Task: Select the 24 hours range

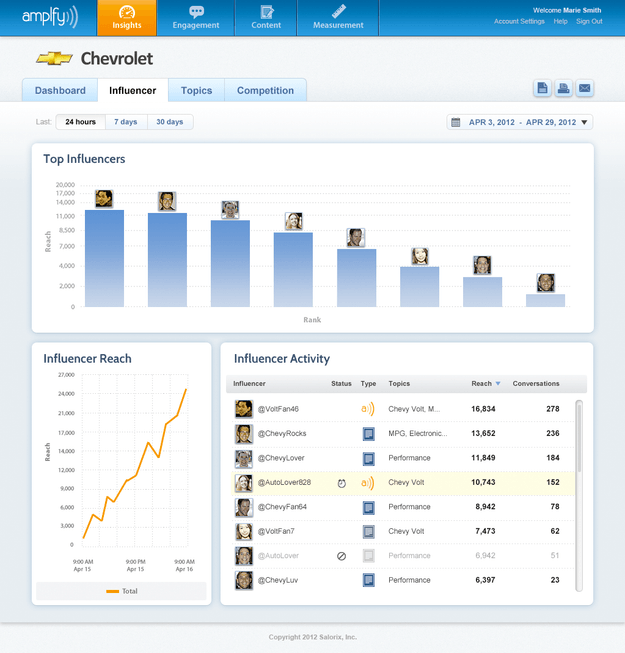Action: (80, 122)
